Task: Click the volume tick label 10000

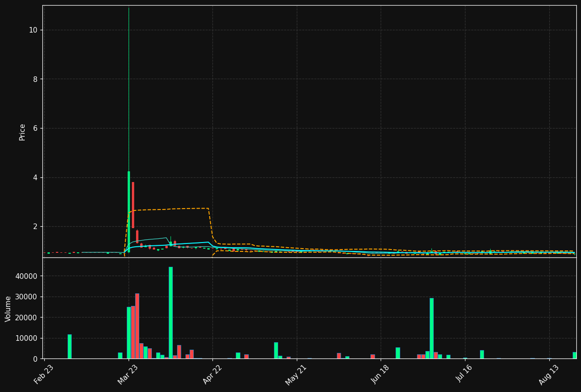Action: (x=27, y=338)
